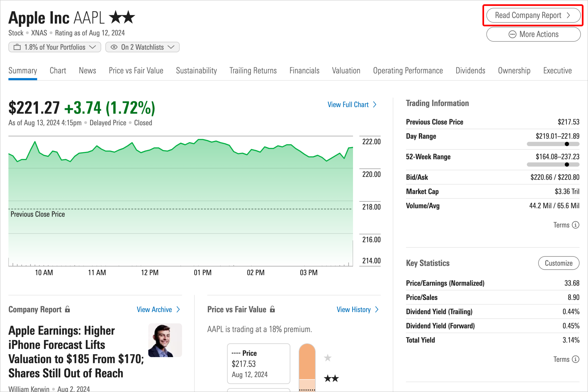The height and width of the screenshot is (392, 588).
Task: Click the intraday price chart area
Action: click(180, 201)
